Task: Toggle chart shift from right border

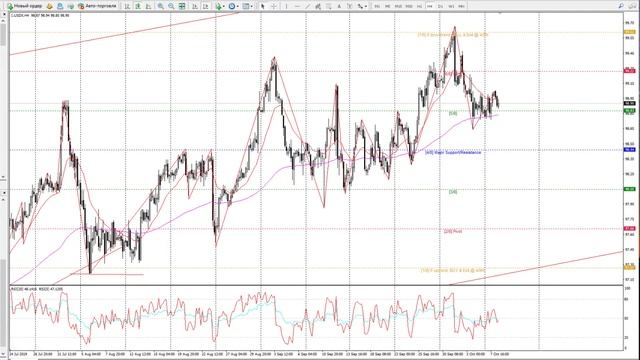Action: point(205,6)
